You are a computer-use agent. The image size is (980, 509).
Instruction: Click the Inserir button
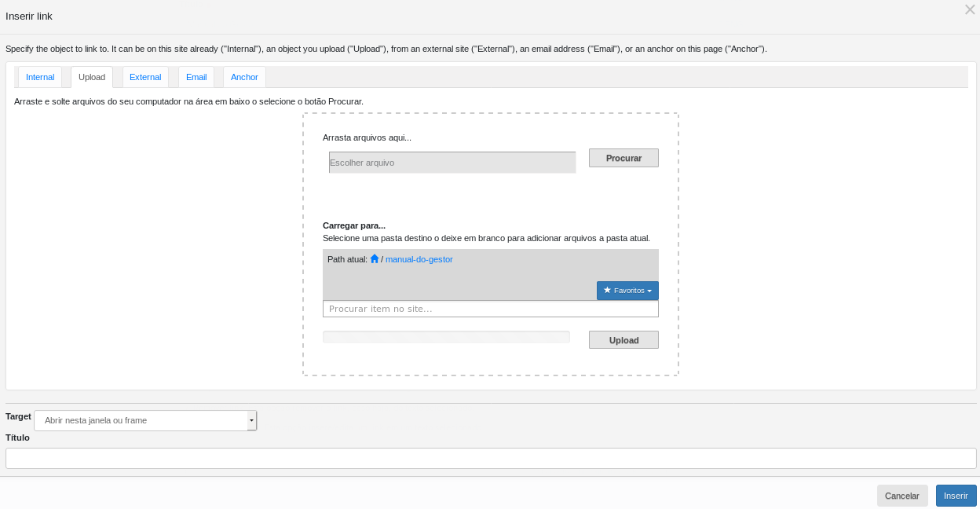(956, 496)
